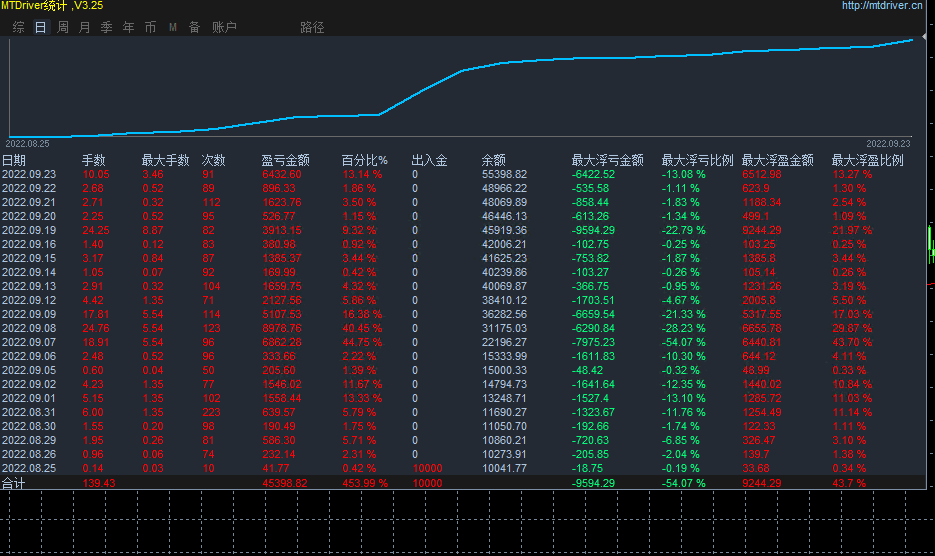This screenshot has height=556, width=935.
Task: Select the 2022.09.23 data row
Action: pos(28,174)
